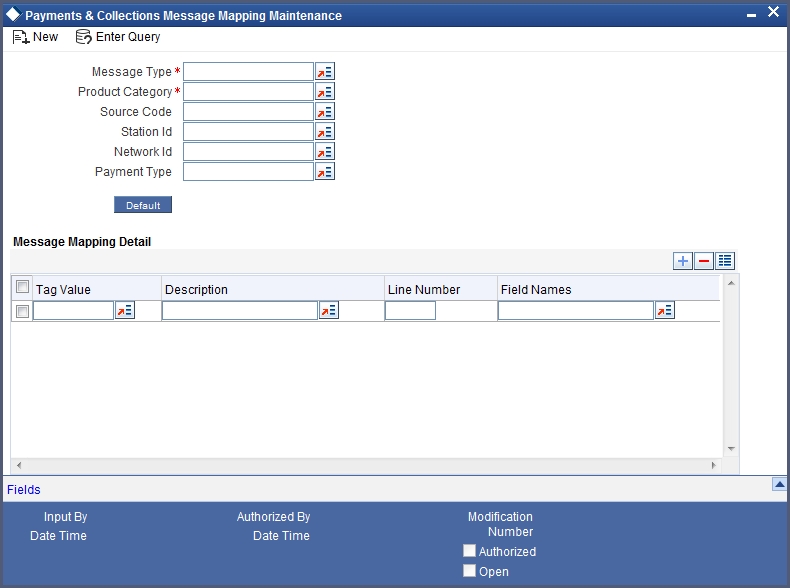790x588 pixels.
Task: Click the Tag Value column header
Action: (63, 290)
